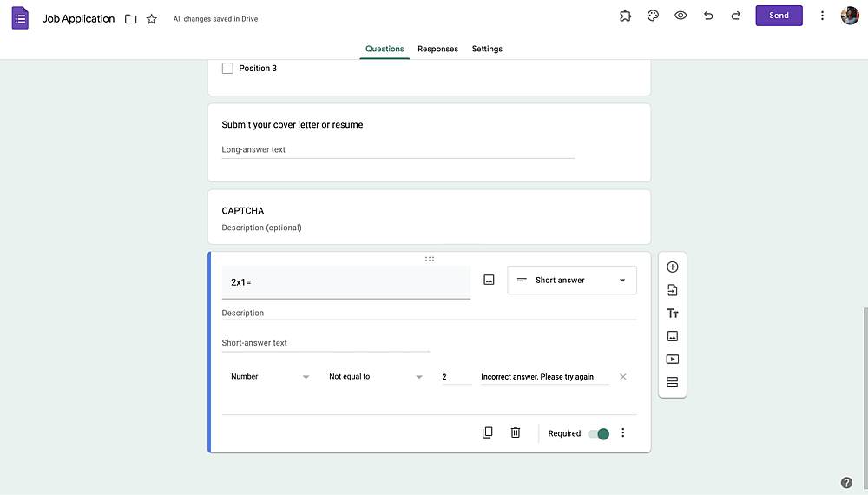Edit the 2x1= question title field
This screenshot has width=868, height=495.
(x=346, y=282)
